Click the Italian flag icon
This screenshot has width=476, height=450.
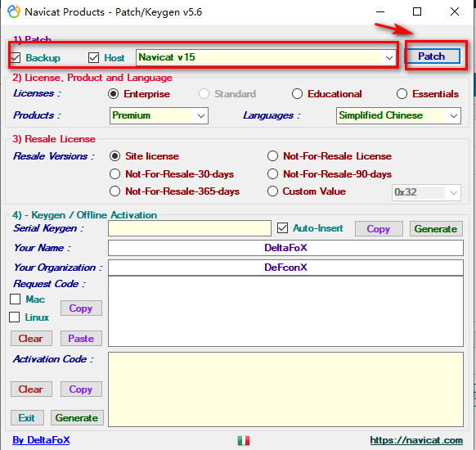(244, 440)
